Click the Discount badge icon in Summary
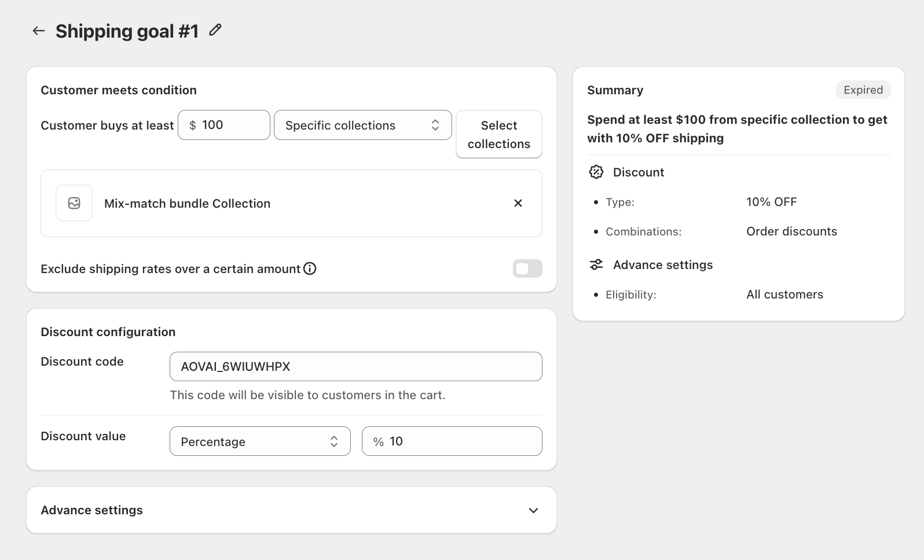 tap(596, 172)
